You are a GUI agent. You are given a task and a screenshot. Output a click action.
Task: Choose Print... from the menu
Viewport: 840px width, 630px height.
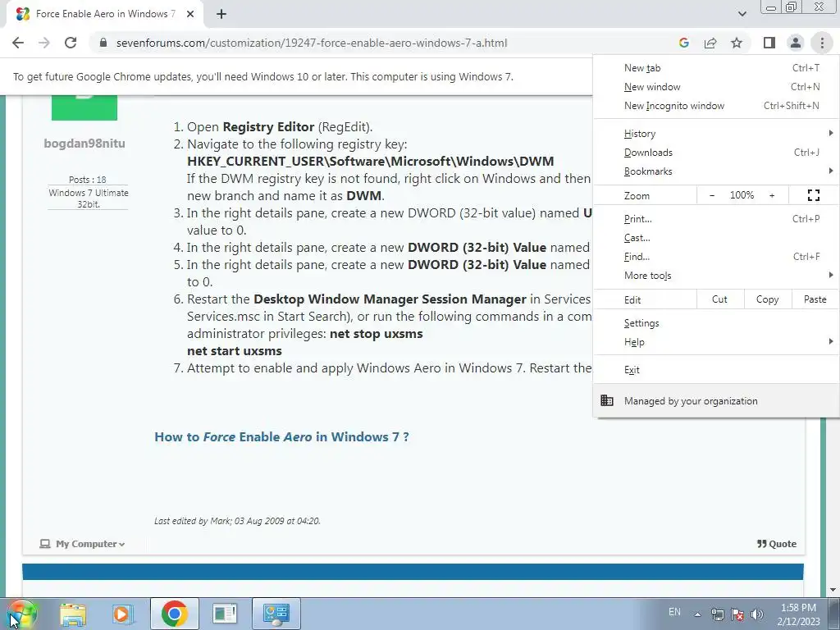(x=716, y=218)
